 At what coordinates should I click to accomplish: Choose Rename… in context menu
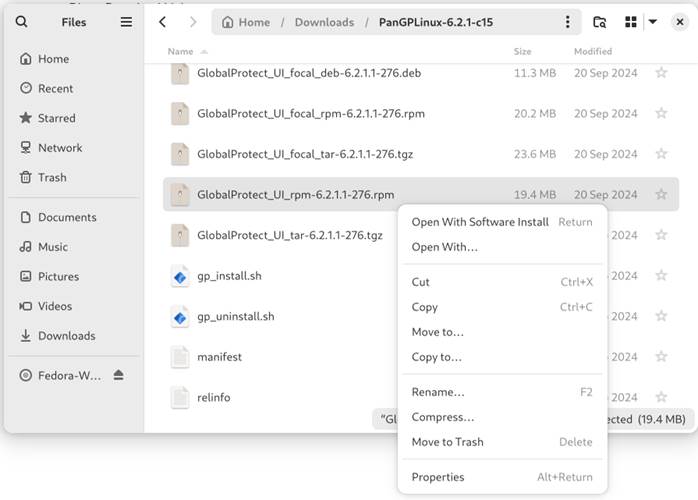502,392
